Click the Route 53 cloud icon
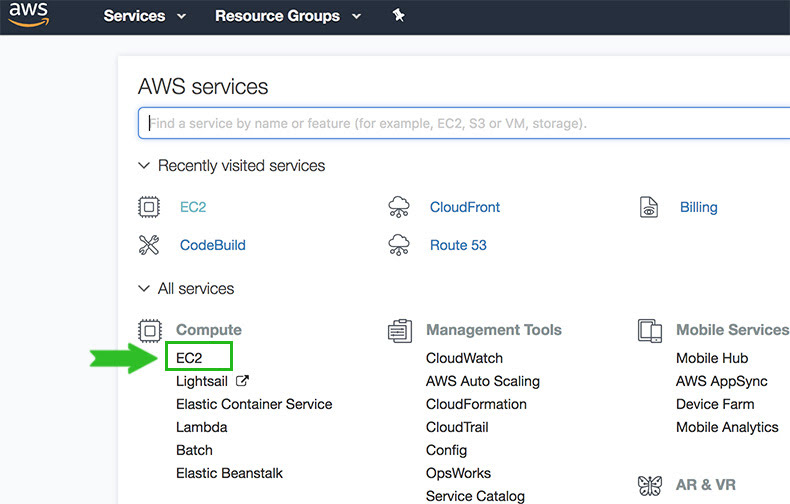 click(399, 245)
